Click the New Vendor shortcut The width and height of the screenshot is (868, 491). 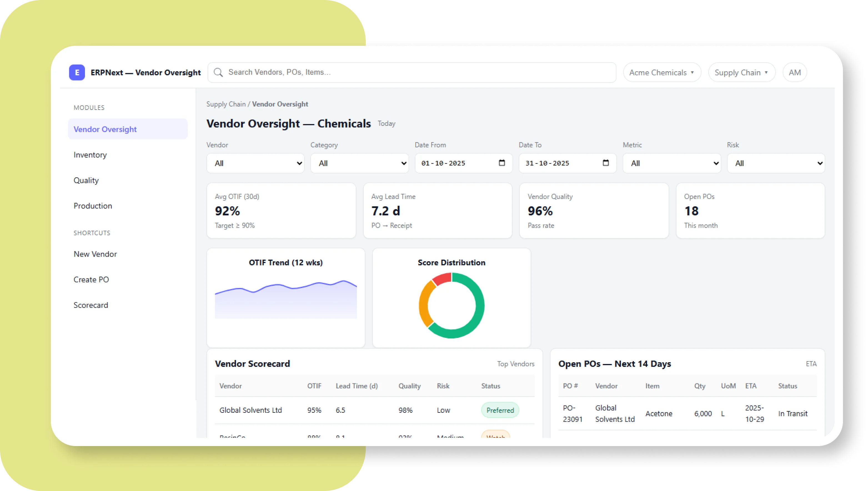(x=95, y=254)
